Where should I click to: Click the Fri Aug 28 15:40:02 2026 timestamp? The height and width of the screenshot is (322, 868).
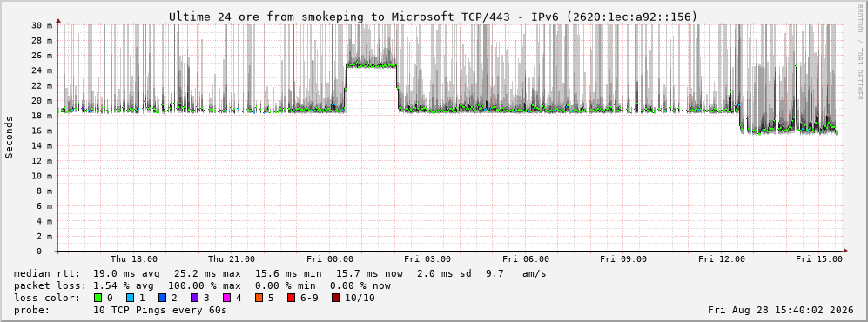(781, 310)
